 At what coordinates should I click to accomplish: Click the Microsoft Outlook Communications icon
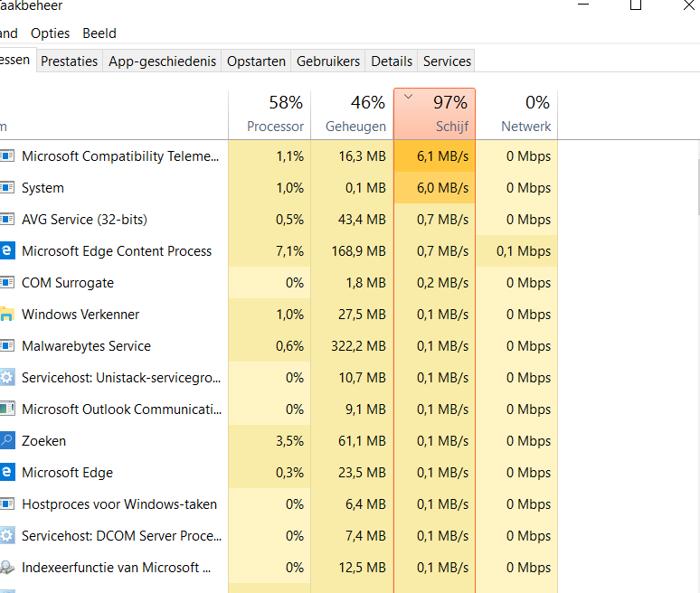pos(7,409)
